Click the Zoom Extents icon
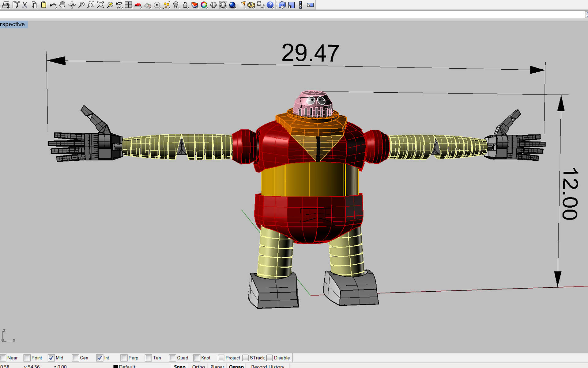The height and width of the screenshot is (368, 588). [100, 5]
